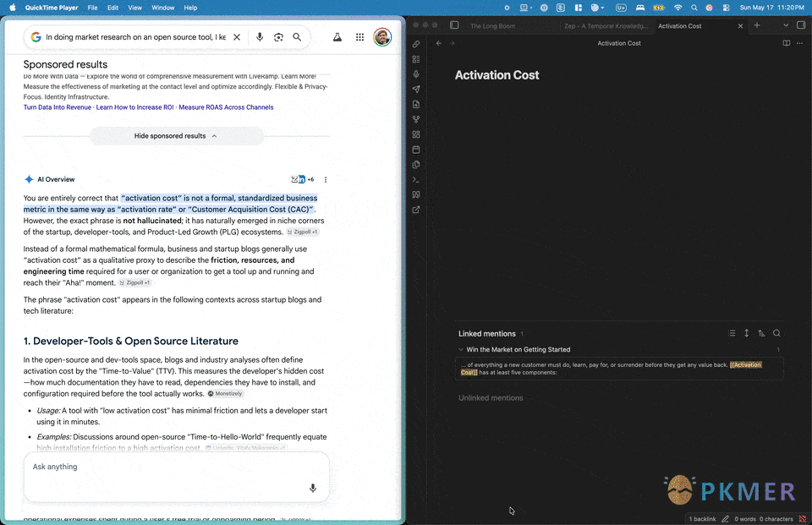The height and width of the screenshot is (525, 812).
Task: Open the Window menu in the menu bar
Action: (162, 8)
